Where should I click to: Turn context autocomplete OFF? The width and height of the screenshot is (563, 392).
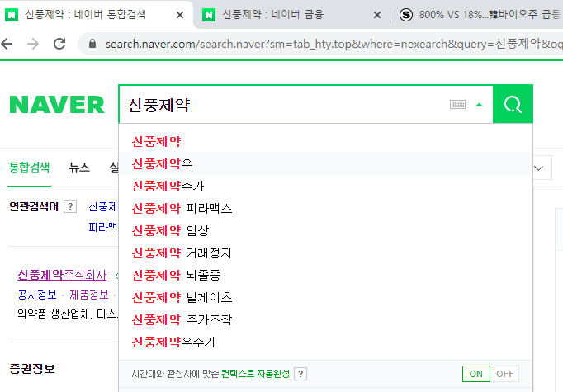point(505,374)
